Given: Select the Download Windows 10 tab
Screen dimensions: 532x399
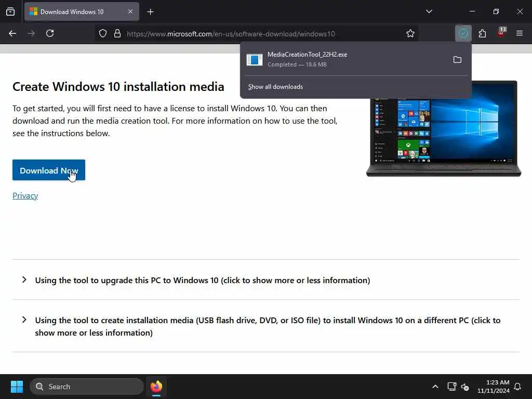Looking at the screenshot, I should (82, 11).
